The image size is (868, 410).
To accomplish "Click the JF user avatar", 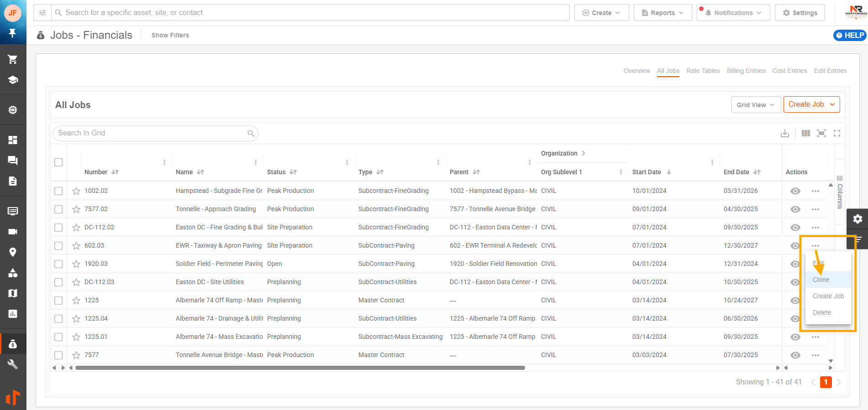I will [12, 13].
